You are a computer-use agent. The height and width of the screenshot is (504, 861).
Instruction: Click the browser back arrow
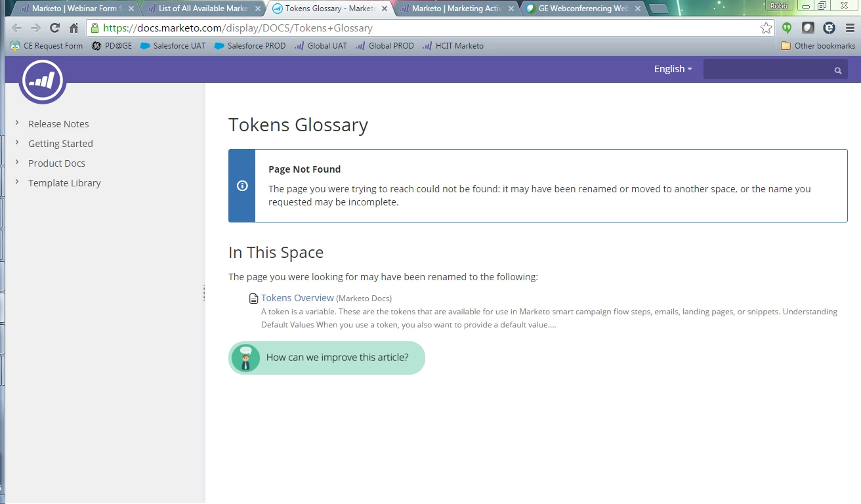point(17,28)
